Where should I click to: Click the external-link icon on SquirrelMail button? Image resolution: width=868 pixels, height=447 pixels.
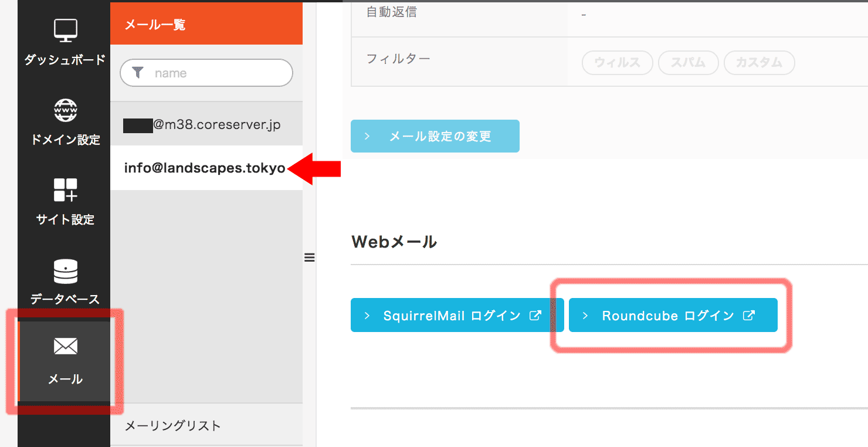535,316
